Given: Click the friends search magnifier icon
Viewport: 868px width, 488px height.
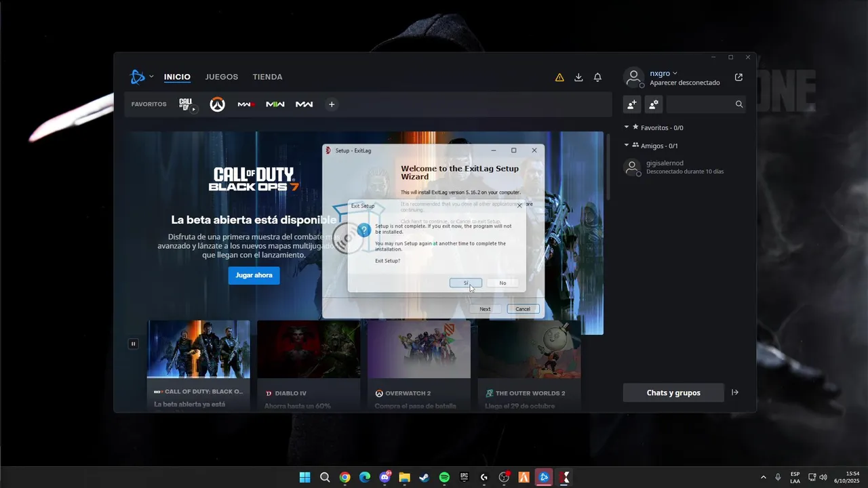Looking at the screenshot, I should click(x=739, y=104).
